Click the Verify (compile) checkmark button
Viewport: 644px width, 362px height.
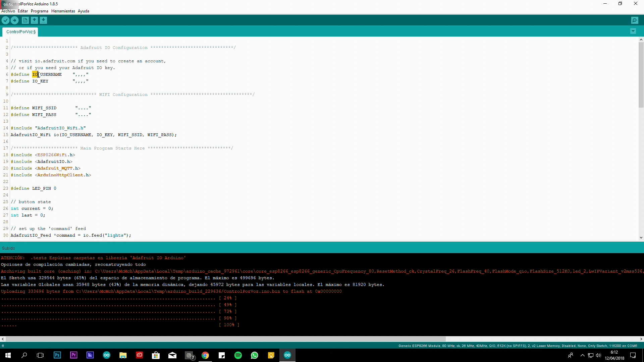click(x=5, y=20)
